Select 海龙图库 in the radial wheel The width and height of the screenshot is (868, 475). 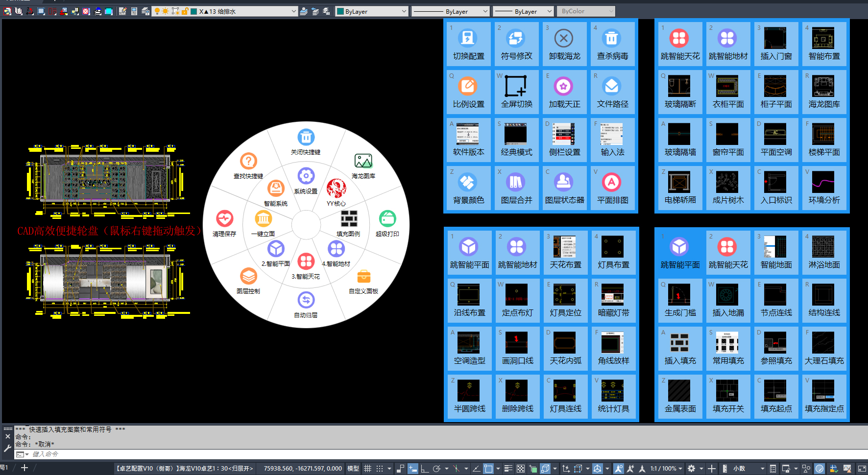click(363, 166)
